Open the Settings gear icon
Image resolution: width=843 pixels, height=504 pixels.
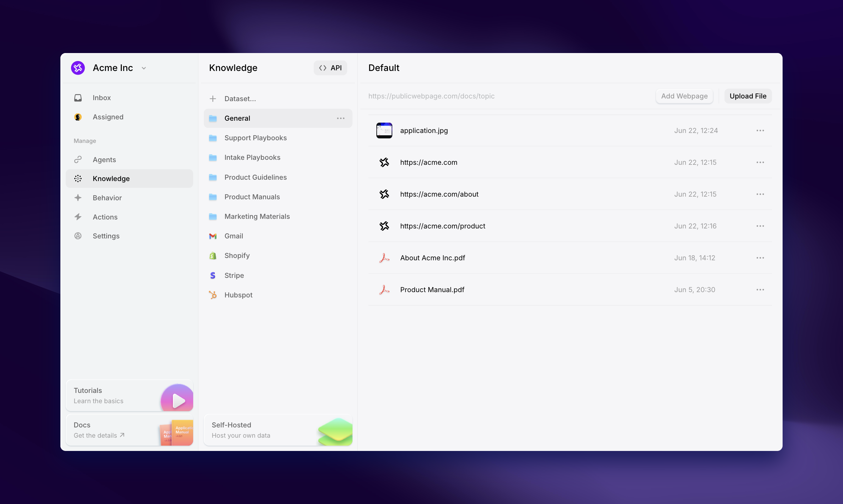(78, 236)
